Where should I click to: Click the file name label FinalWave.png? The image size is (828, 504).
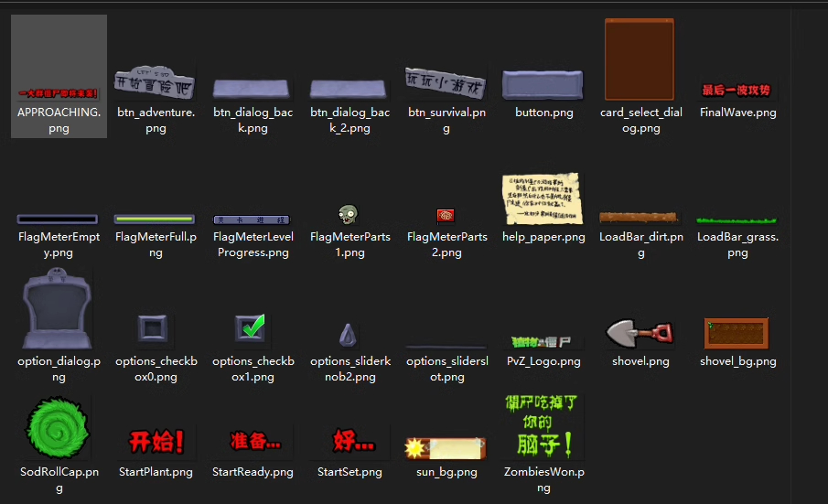737,113
